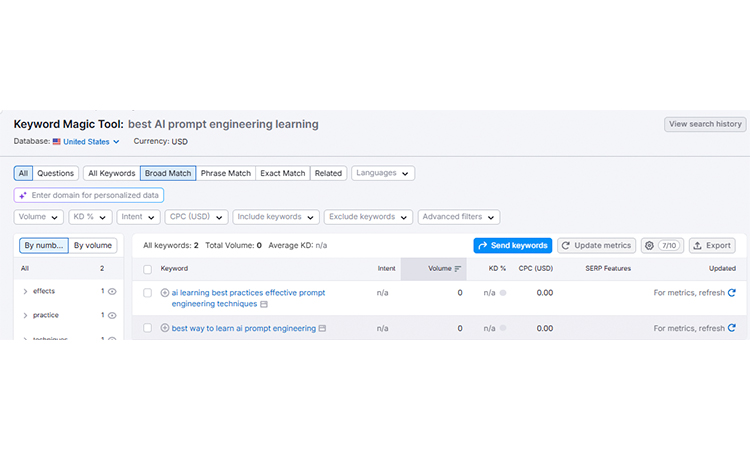This screenshot has height=450, width=750.
Task: Select the 'All' tab
Action: [x=23, y=173]
